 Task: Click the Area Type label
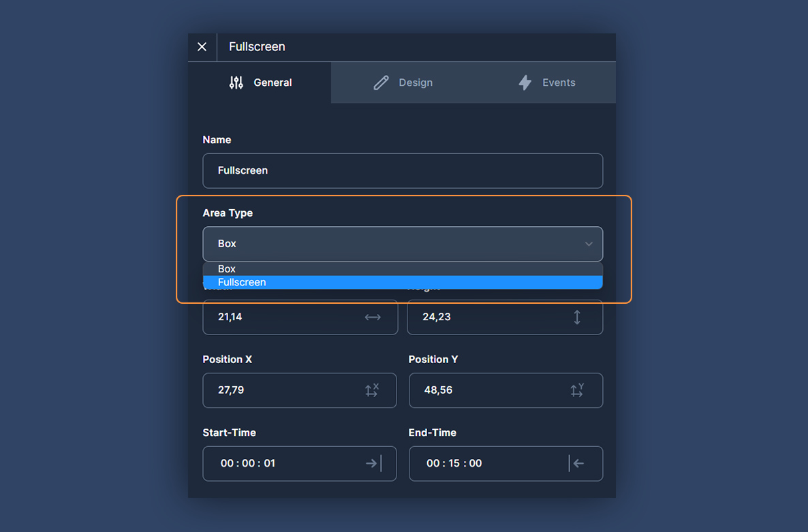pyautogui.click(x=228, y=213)
